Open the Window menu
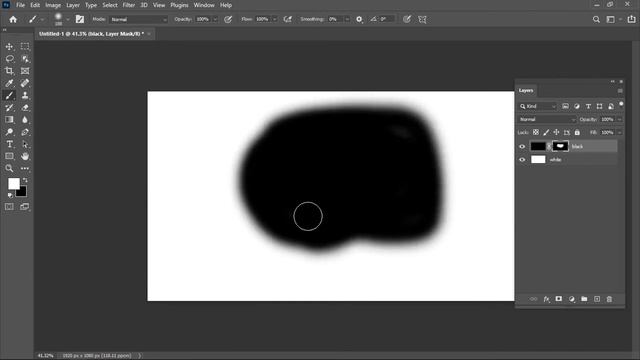This screenshot has width=640, height=360. pos(204,5)
